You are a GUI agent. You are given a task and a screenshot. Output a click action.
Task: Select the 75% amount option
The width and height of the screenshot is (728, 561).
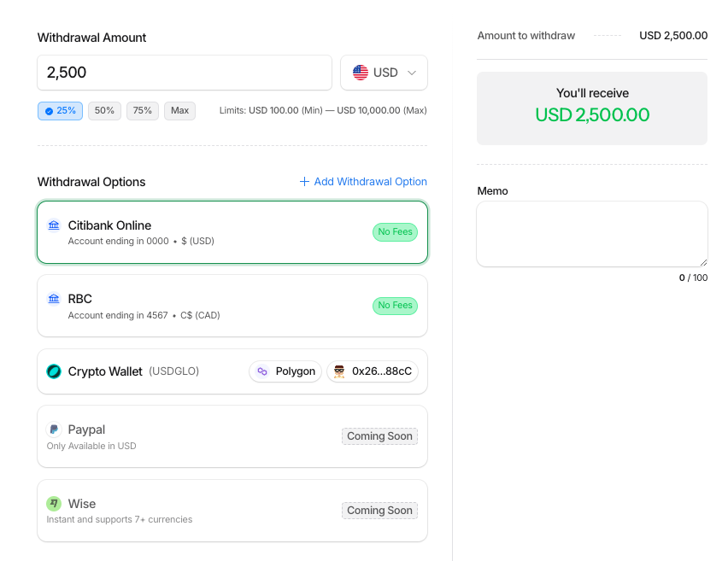[x=143, y=111]
